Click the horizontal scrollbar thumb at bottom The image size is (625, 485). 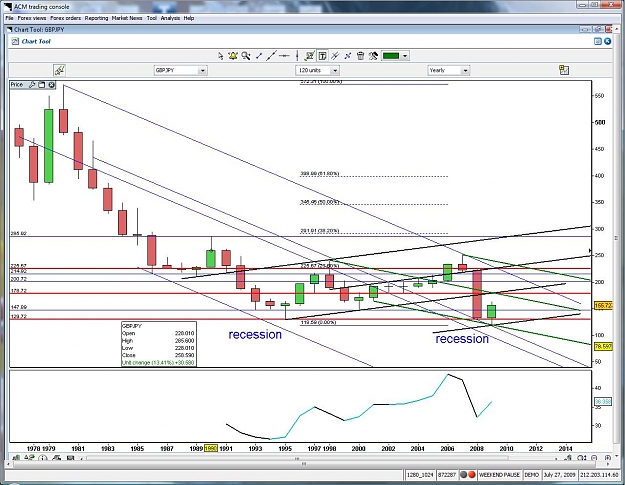click(x=304, y=464)
